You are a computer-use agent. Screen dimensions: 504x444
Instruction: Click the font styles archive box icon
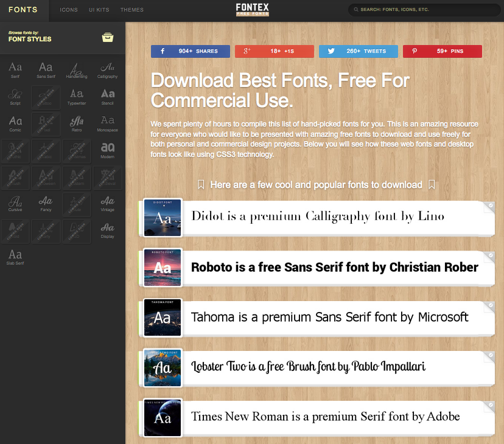[108, 37]
